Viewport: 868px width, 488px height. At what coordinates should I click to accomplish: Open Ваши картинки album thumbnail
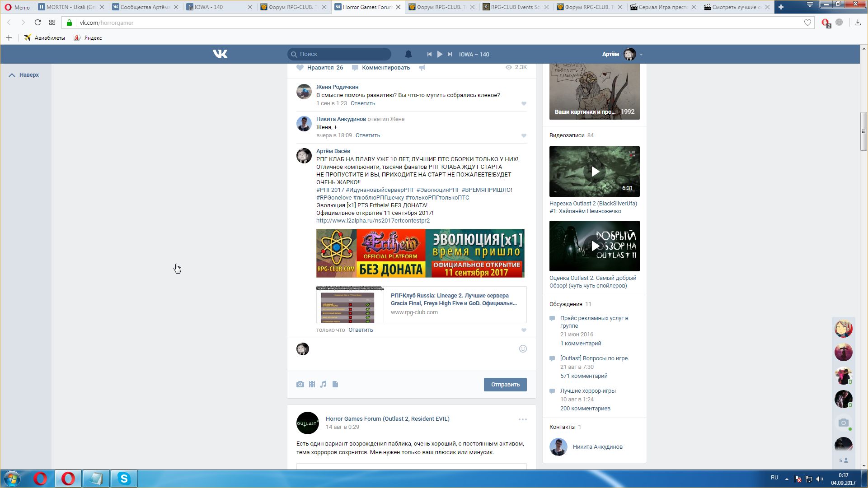pos(595,91)
